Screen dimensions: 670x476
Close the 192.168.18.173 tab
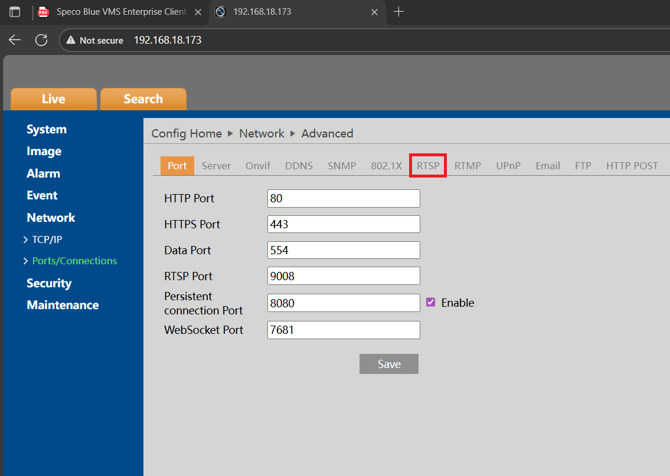tap(375, 12)
